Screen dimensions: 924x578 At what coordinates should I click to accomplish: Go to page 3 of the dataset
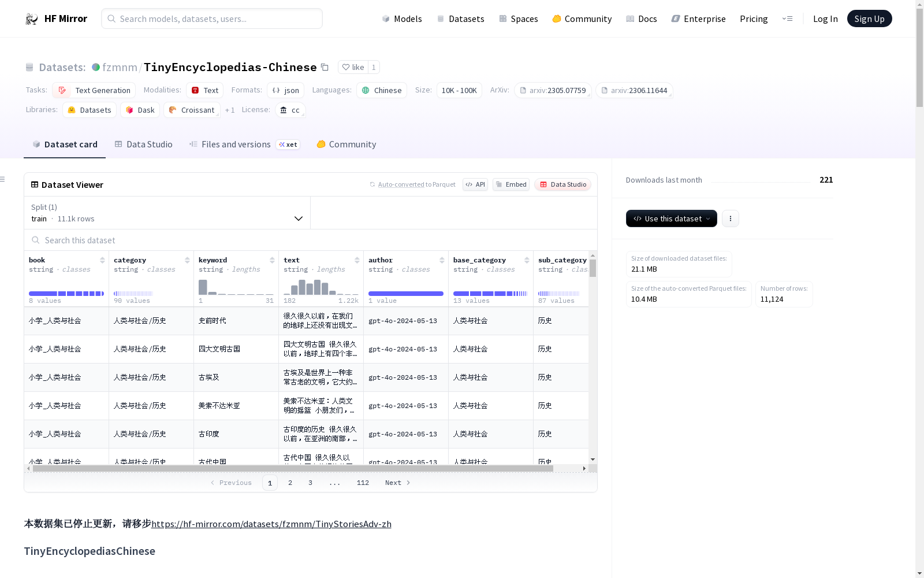point(310,483)
